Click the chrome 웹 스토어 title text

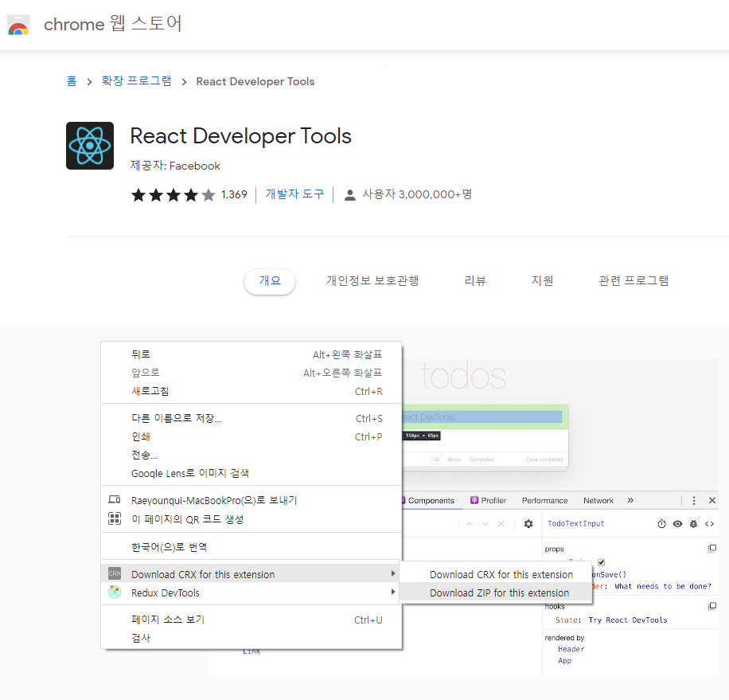112,24
